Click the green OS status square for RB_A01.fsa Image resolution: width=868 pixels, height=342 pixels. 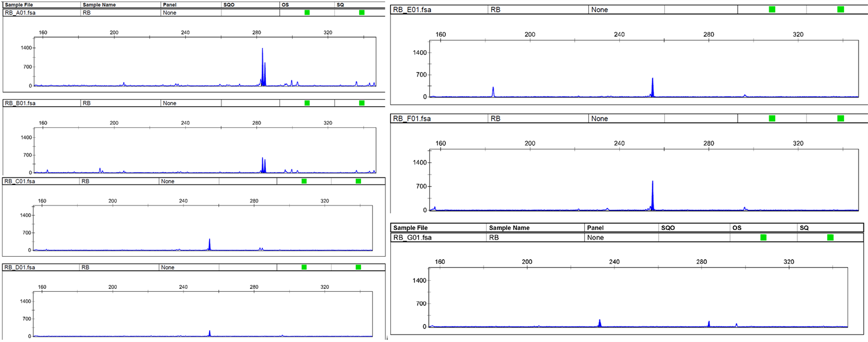307,12
